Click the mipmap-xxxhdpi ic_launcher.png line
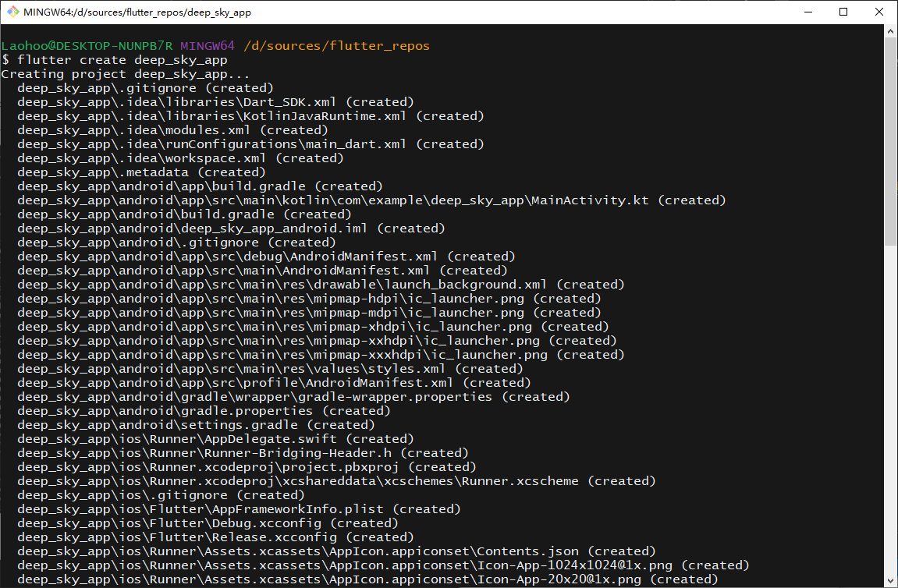This screenshot has height=588, width=898. (x=321, y=354)
